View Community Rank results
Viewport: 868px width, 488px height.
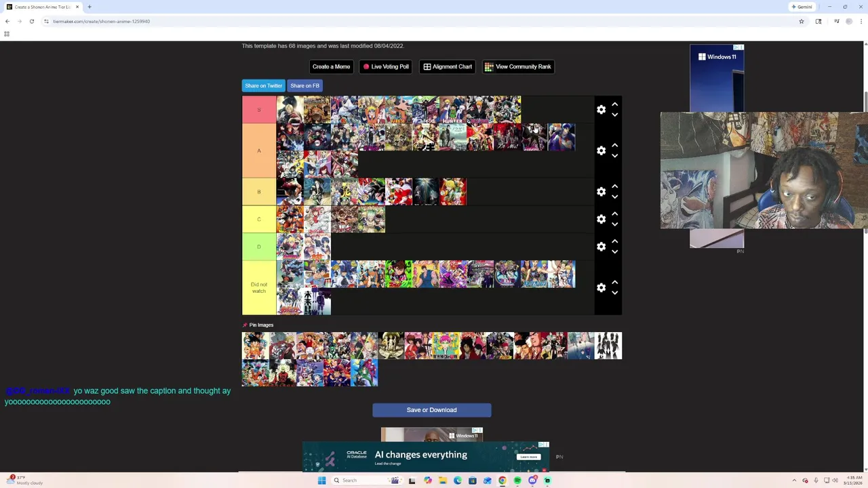[518, 66]
